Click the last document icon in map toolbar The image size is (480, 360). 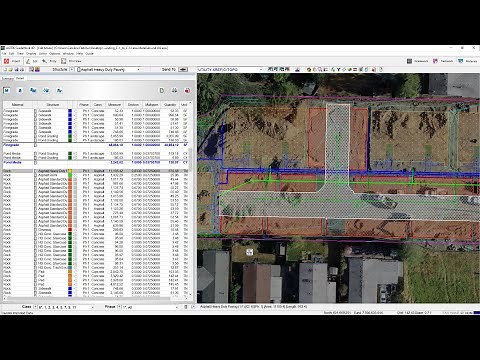point(380,69)
